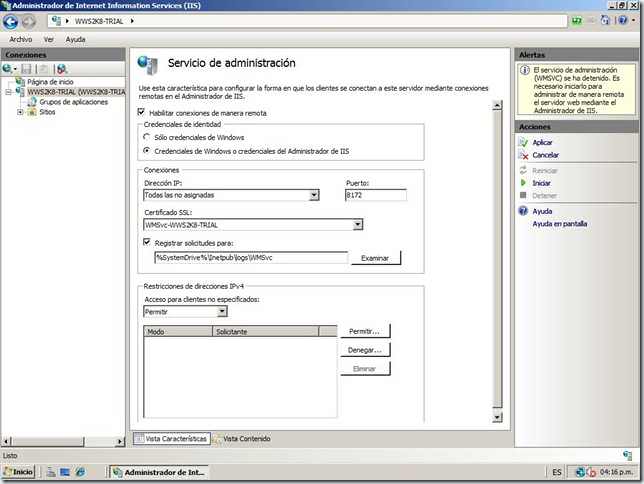Collapse the WWS2K8-TRIAL server tree node
The image size is (644, 484).
(9, 92)
